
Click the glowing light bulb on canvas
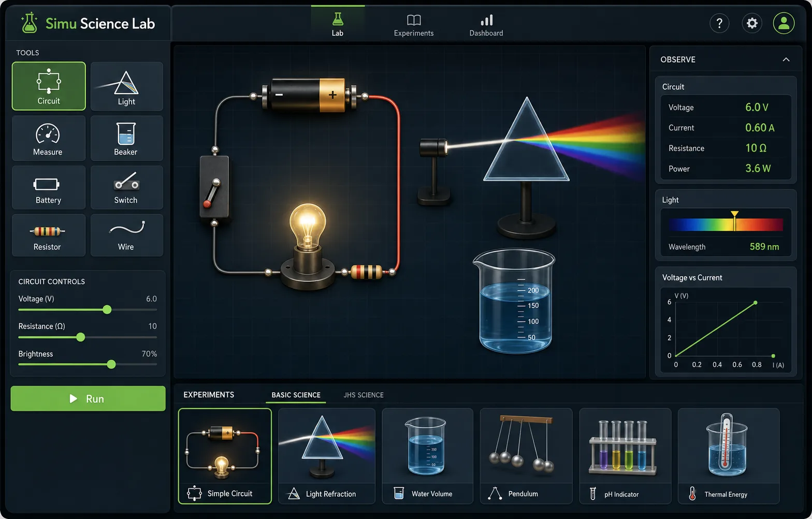click(x=308, y=228)
